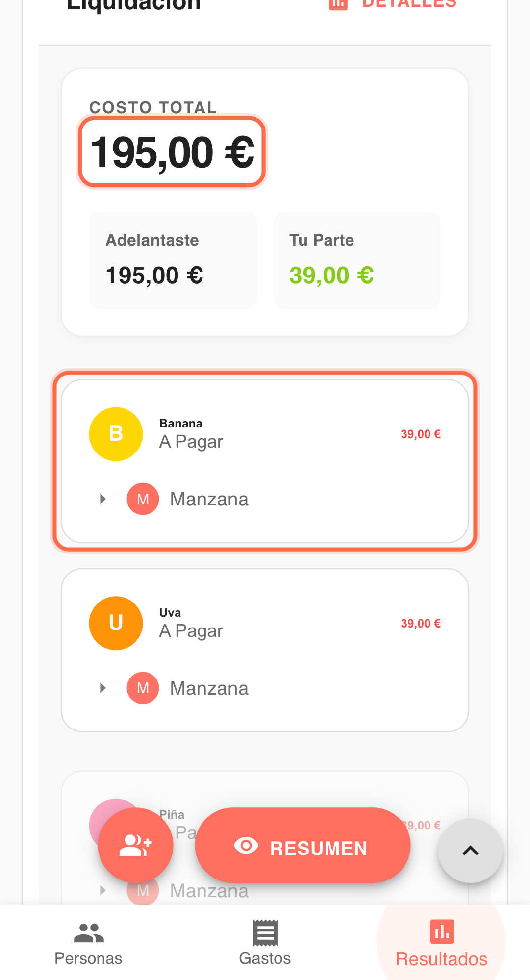Click Uva's 39,00 € amount
530x980 pixels.
click(421, 624)
